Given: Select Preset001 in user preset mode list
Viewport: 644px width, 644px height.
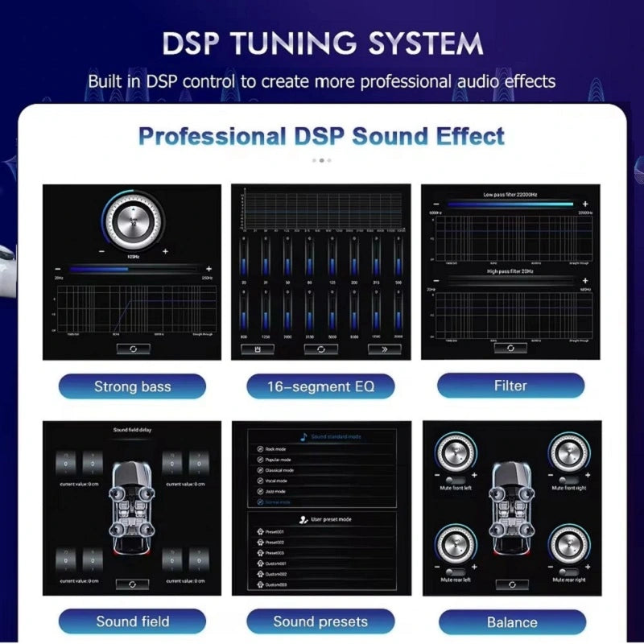Looking at the screenshot, I should 260,532.
